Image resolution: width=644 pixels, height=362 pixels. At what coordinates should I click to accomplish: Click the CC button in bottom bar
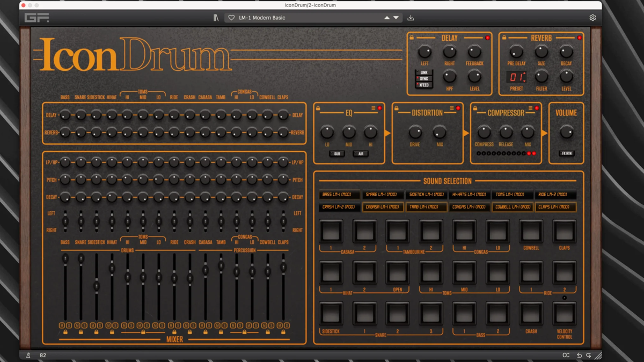(566, 355)
